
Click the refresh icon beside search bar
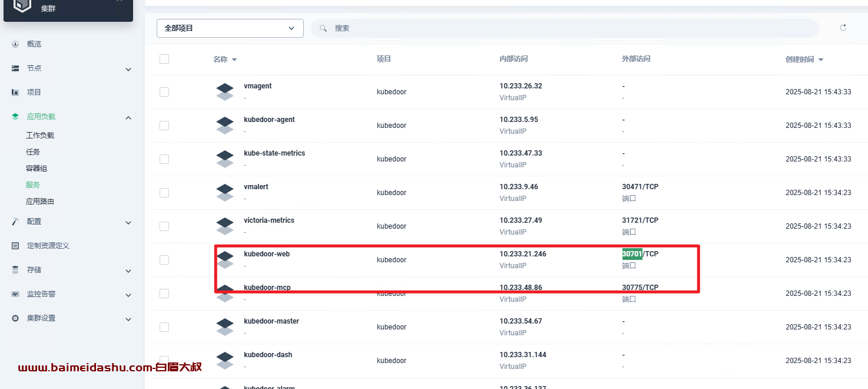[x=843, y=28]
